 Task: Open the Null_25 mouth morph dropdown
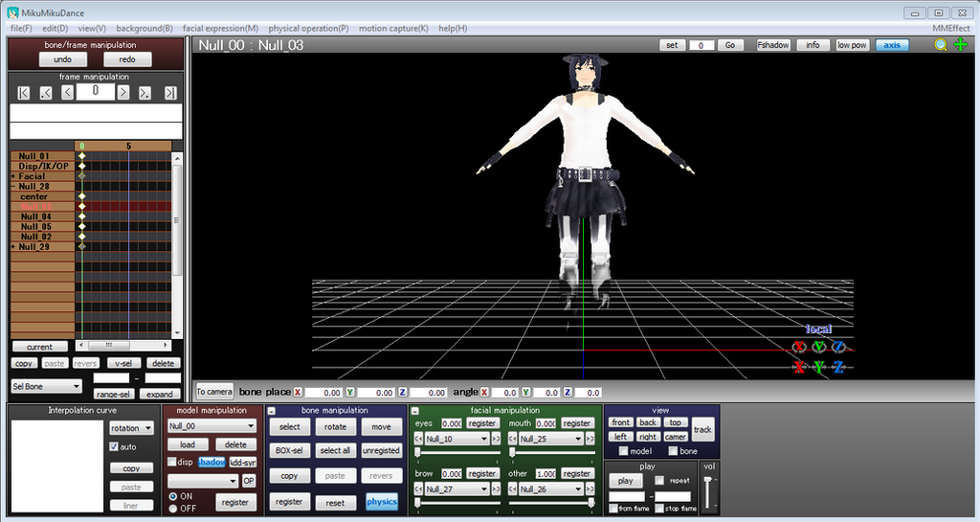[x=550, y=439]
